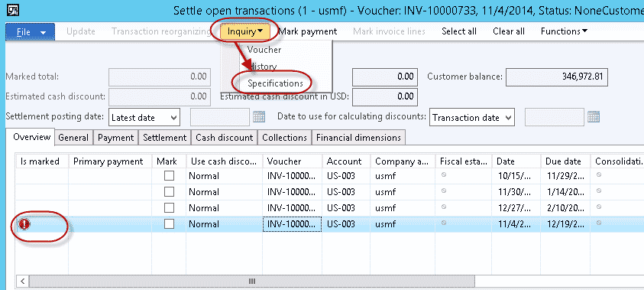The image size is (644, 290).
Task: Click the Customer balance field
Action: (x=556, y=77)
